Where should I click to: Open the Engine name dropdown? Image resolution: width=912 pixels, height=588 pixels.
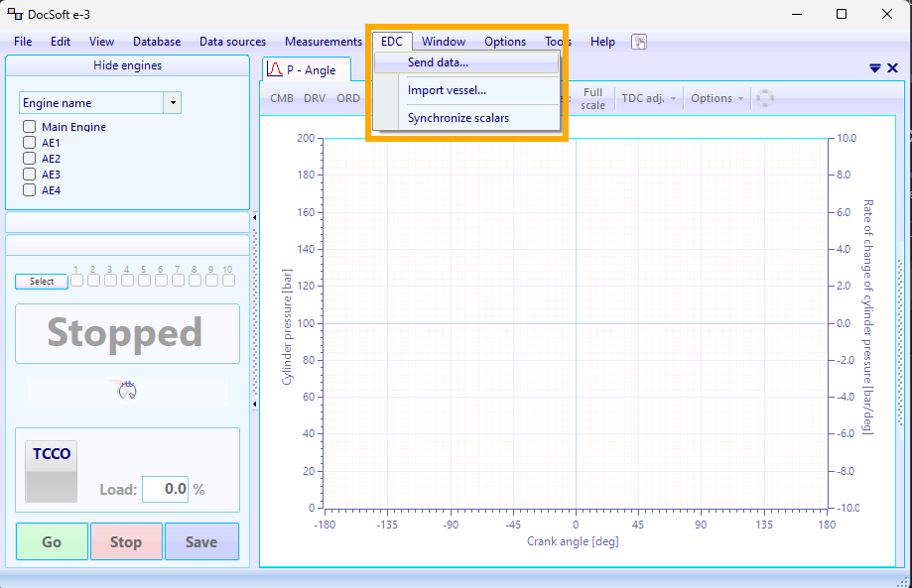tap(173, 102)
